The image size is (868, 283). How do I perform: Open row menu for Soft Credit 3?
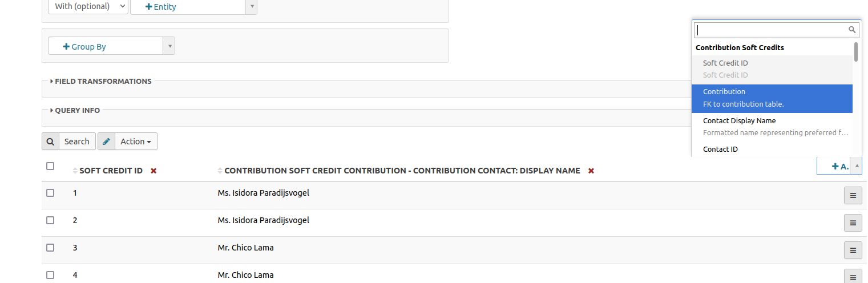point(853,250)
